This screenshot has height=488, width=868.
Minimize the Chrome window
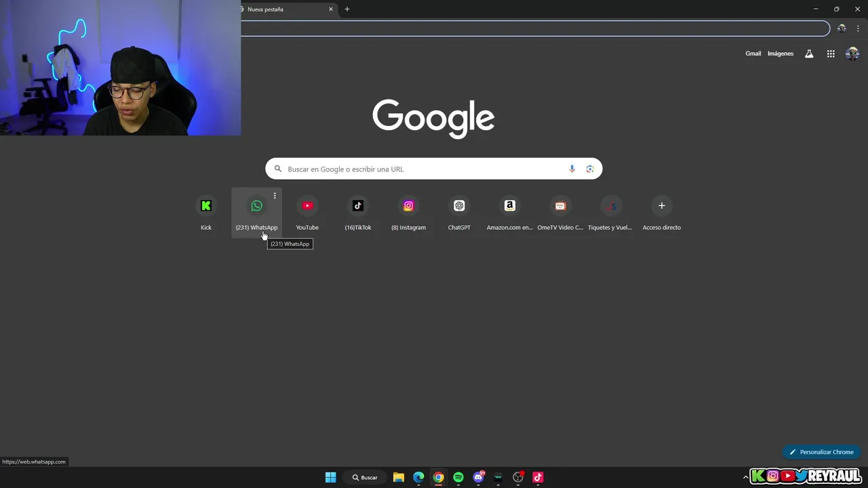(816, 9)
